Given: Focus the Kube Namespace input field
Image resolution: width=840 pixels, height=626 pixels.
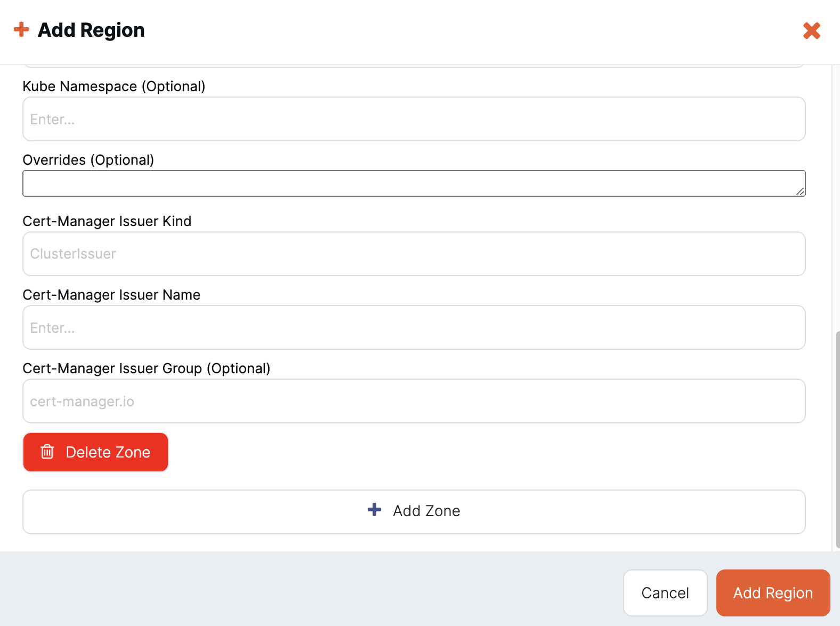Looking at the screenshot, I should pos(414,119).
